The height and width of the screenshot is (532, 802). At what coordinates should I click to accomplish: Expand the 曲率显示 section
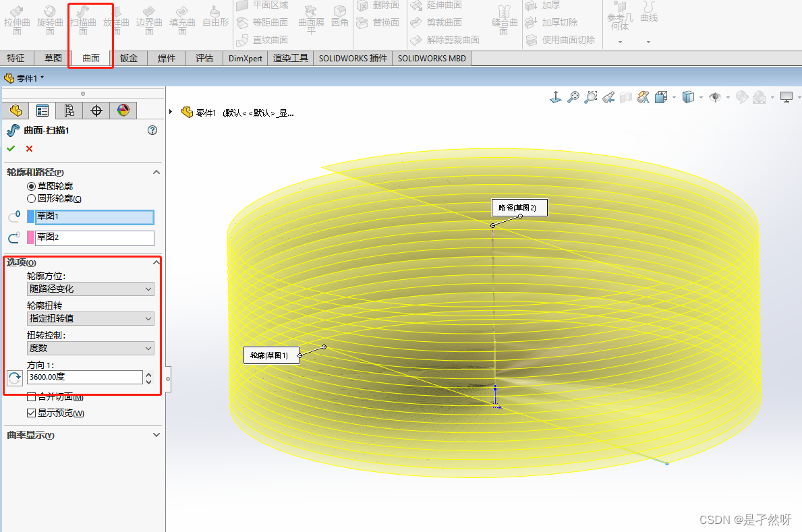point(156,435)
